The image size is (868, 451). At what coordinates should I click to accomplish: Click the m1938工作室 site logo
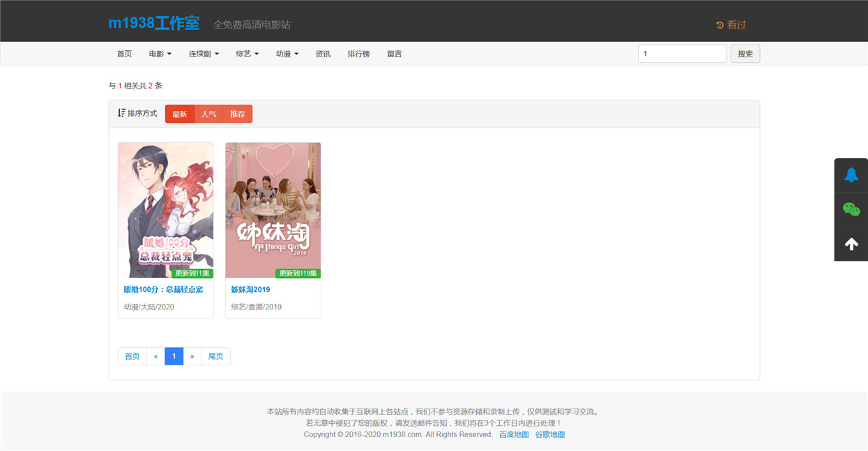point(154,23)
